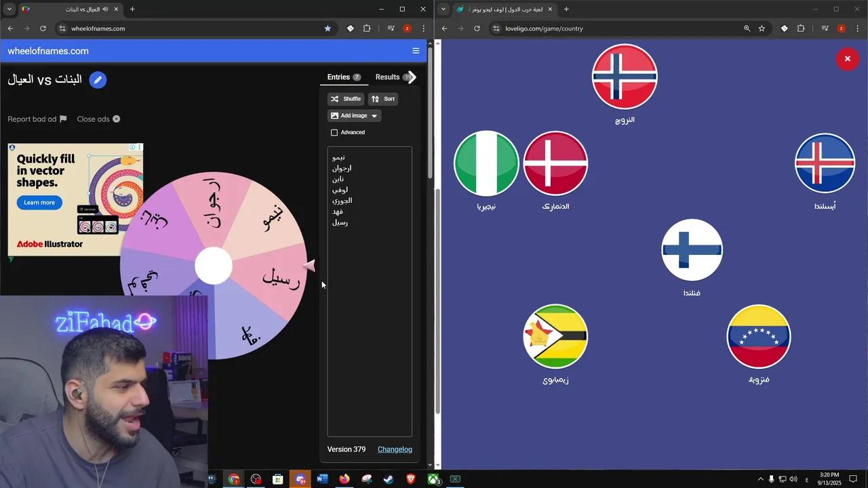Image resolution: width=868 pixels, height=488 pixels.
Task: Open the Add image dropdown
Action: (x=354, y=116)
